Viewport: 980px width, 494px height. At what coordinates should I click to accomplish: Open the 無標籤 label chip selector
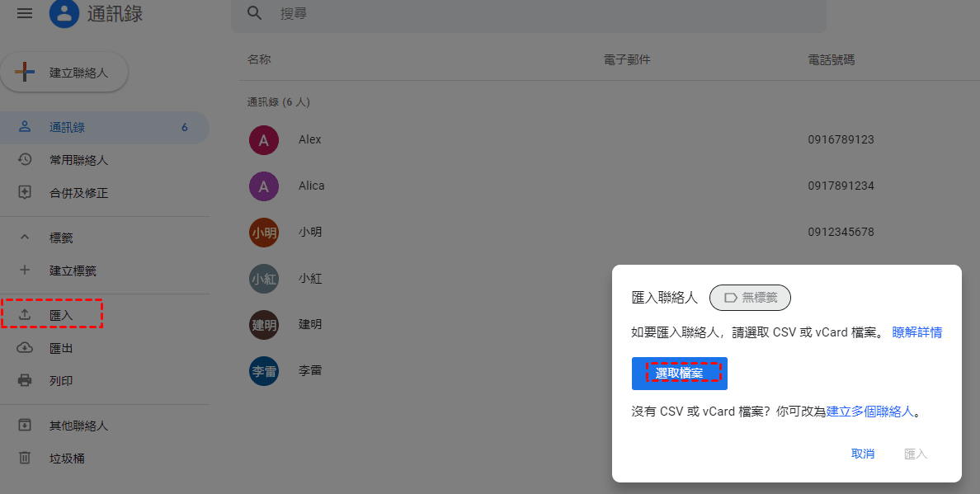[x=750, y=297]
